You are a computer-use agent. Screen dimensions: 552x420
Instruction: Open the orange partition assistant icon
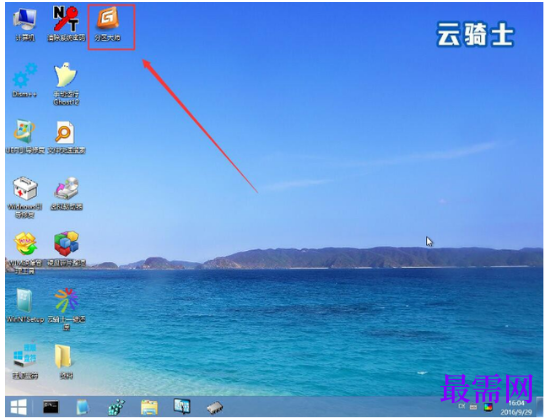coord(108,24)
